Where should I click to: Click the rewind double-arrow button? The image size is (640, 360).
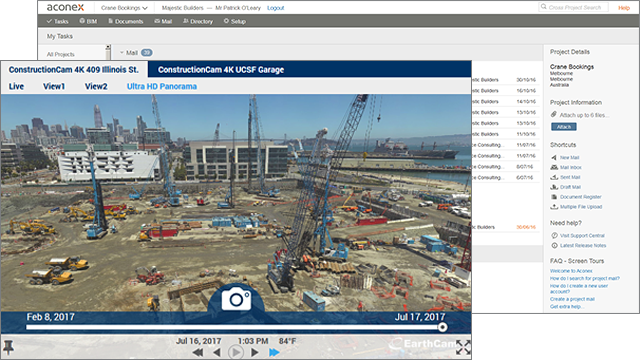(198, 352)
